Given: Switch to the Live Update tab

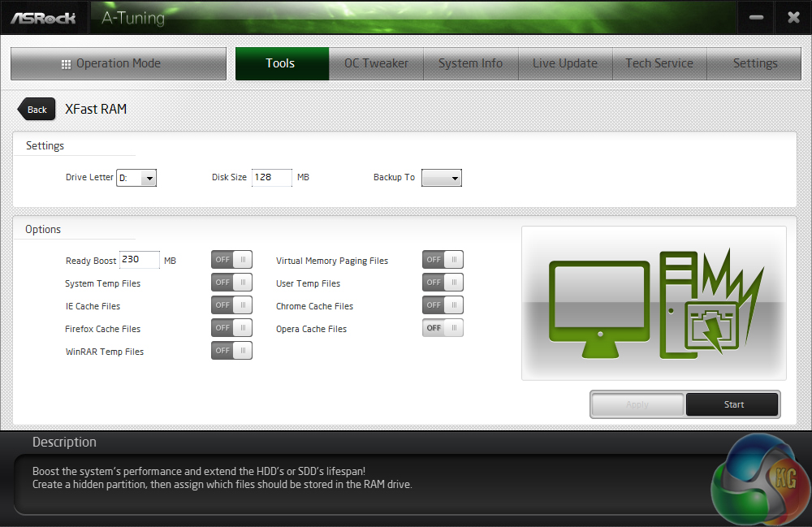Looking at the screenshot, I should (565, 63).
